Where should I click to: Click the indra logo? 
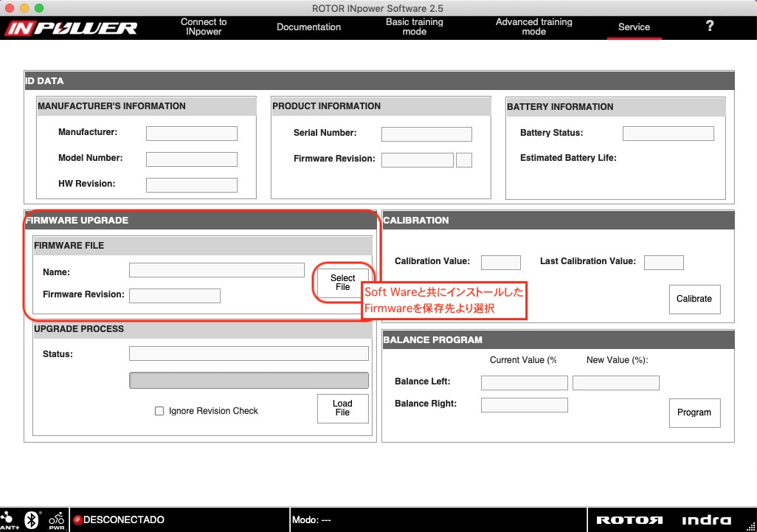706,520
